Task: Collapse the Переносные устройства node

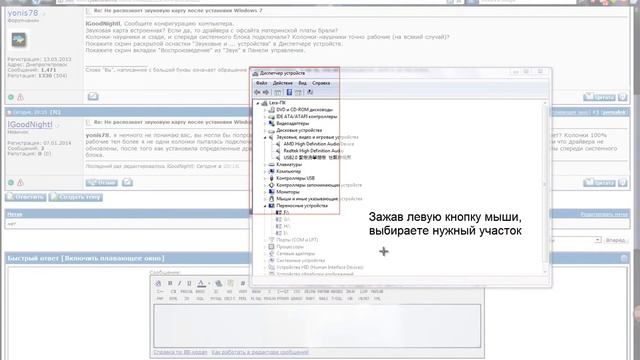Action: [265, 206]
